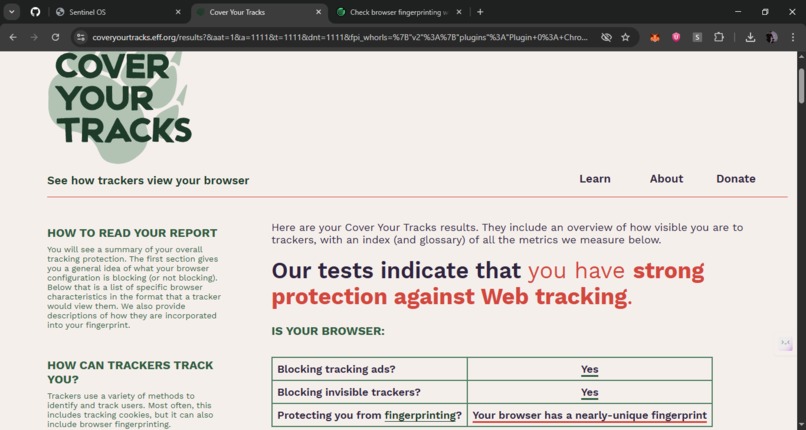Open site information controls in address bar
The width and height of the screenshot is (806, 430).
80,37
